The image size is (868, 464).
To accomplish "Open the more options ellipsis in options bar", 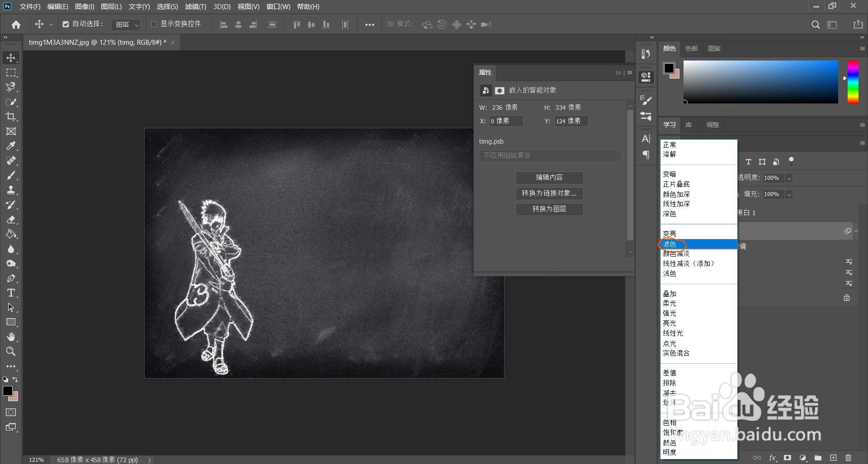I will tap(370, 24).
